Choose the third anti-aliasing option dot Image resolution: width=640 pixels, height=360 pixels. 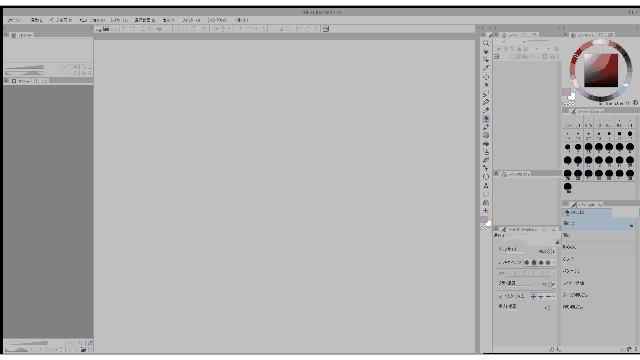coord(541,262)
